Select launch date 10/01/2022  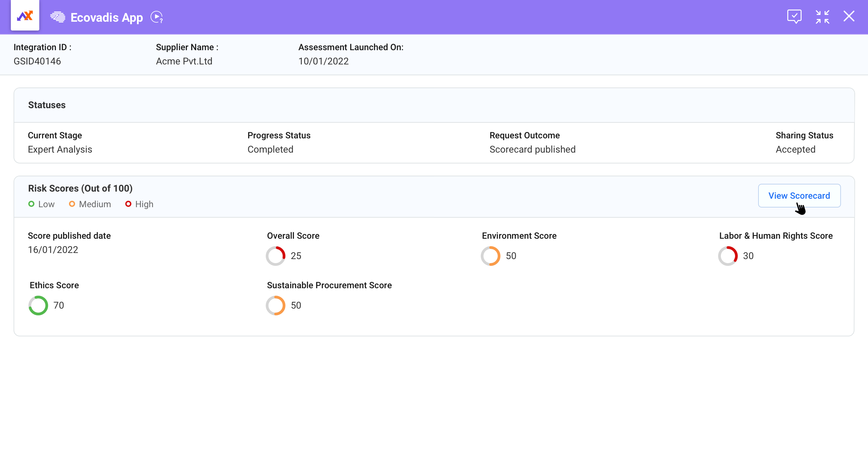point(323,61)
